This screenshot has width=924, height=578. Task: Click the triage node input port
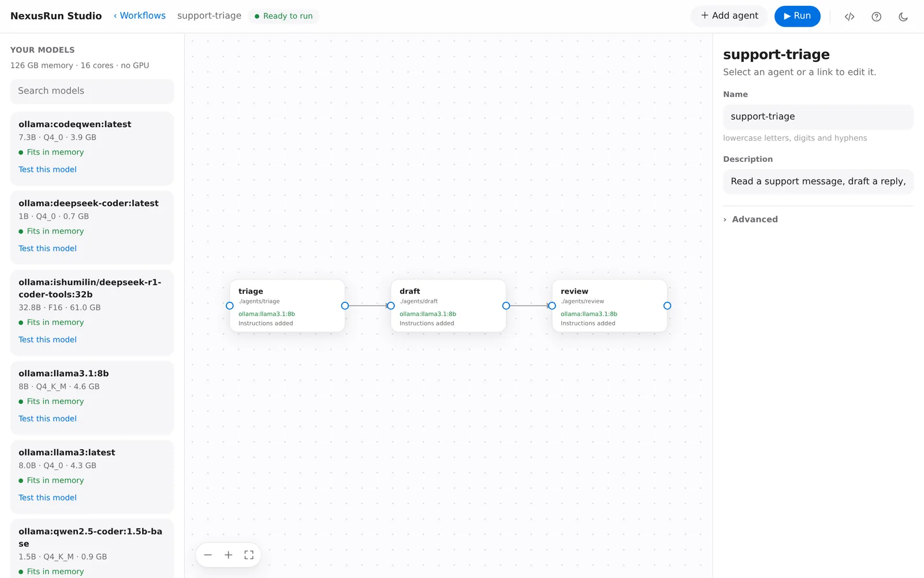(x=230, y=306)
